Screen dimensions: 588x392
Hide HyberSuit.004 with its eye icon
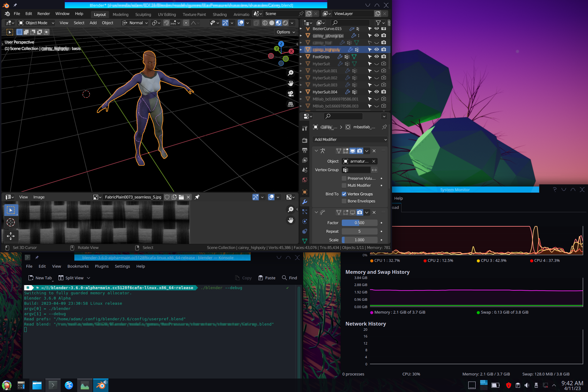click(x=377, y=92)
